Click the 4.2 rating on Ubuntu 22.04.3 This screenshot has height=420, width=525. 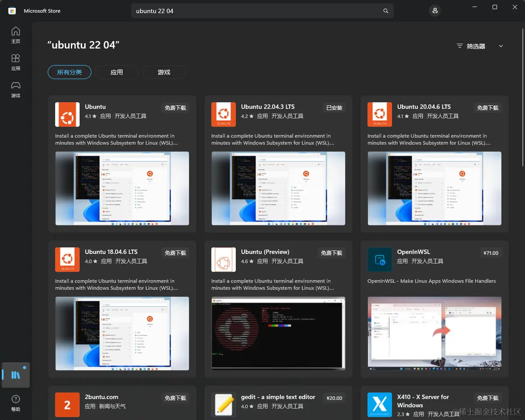pos(247,116)
